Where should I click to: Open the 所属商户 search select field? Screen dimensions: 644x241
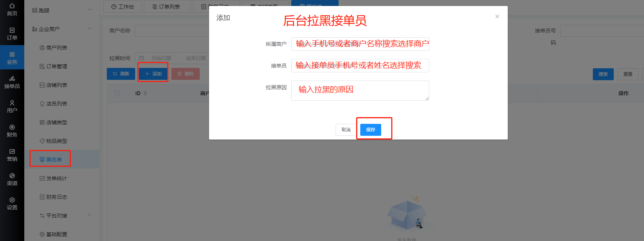click(x=360, y=44)
